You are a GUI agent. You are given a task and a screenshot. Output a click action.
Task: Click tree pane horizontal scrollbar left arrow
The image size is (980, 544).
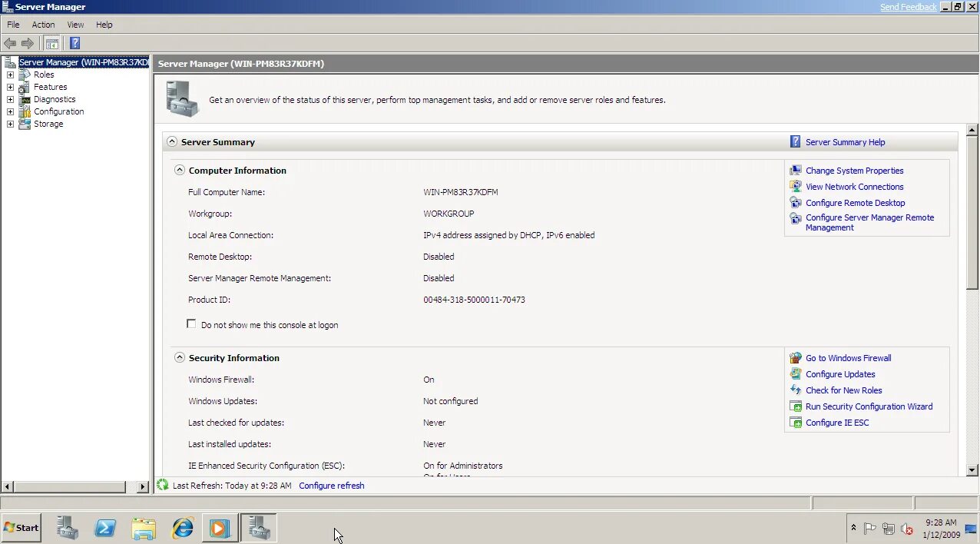8,487
